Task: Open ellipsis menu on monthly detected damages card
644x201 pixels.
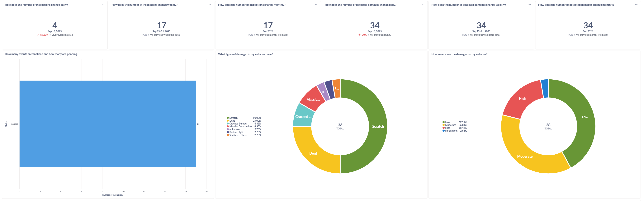Action: pyautogui.click(x=636, y=5)
